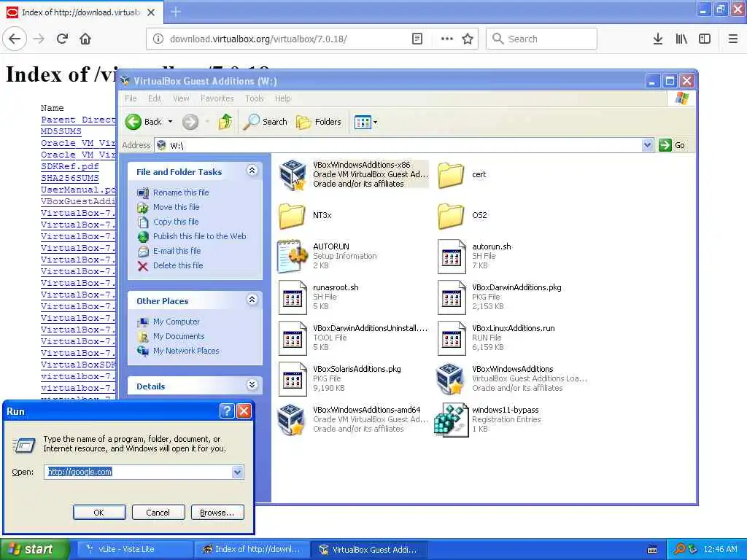
Task: Select autorun.sh file icon
Action: (x=452, y=256)
